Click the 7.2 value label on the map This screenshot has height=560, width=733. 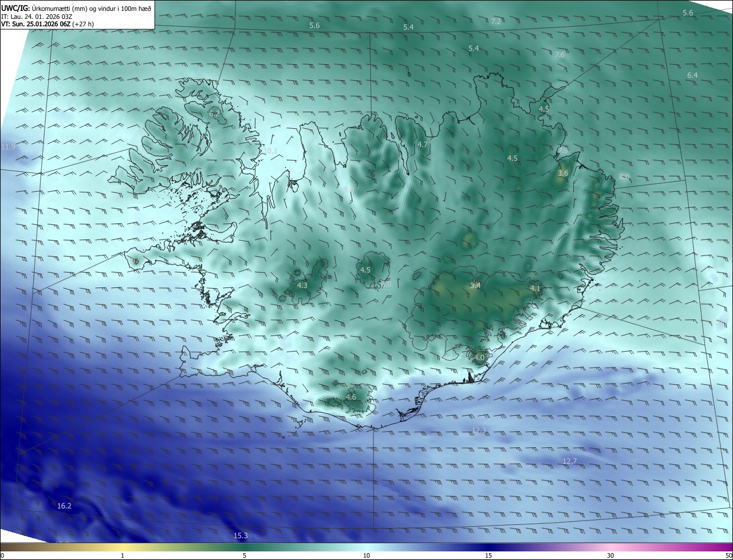496,21
